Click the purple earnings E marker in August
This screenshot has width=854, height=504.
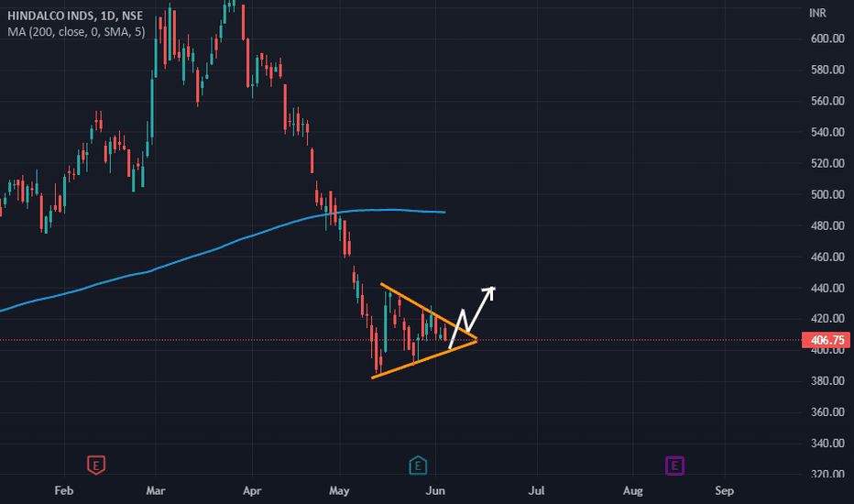[x=674, y=466]
